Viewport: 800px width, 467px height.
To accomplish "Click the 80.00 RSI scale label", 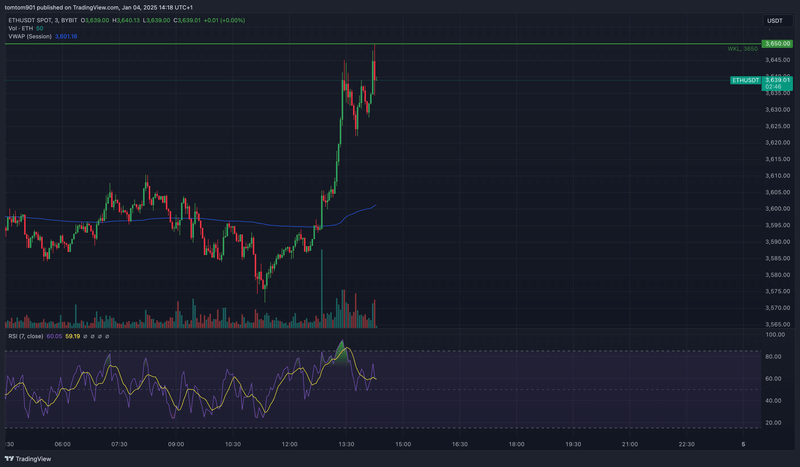I will [x=773, y=357].
